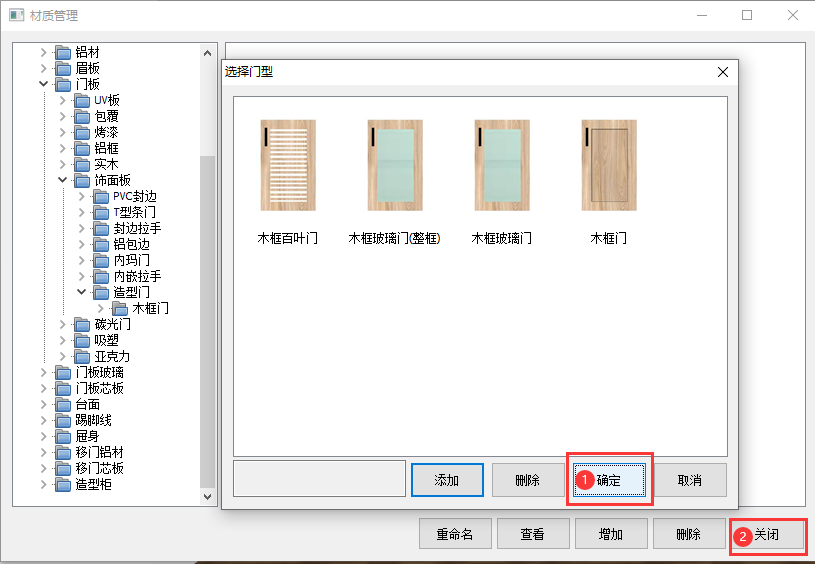Expand the 铝材 tree node

44,52
